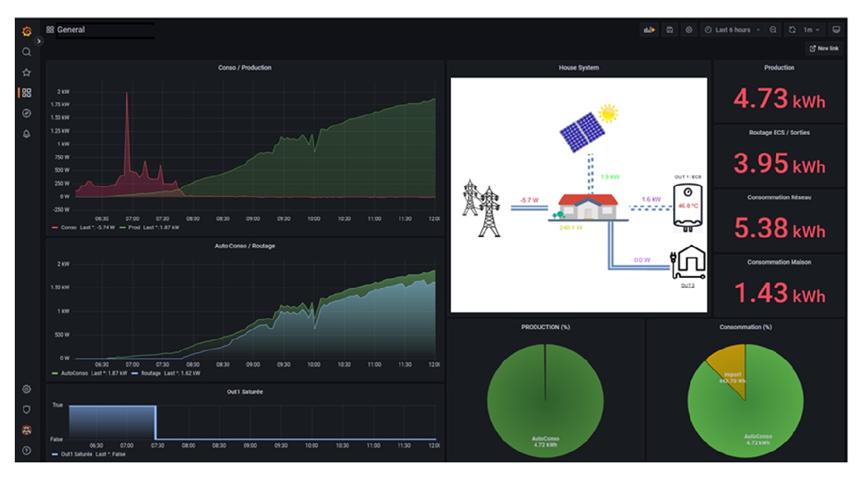Open the Auto Conso / Routage panel title menu
868x477 pixels.
click(246, 246)
